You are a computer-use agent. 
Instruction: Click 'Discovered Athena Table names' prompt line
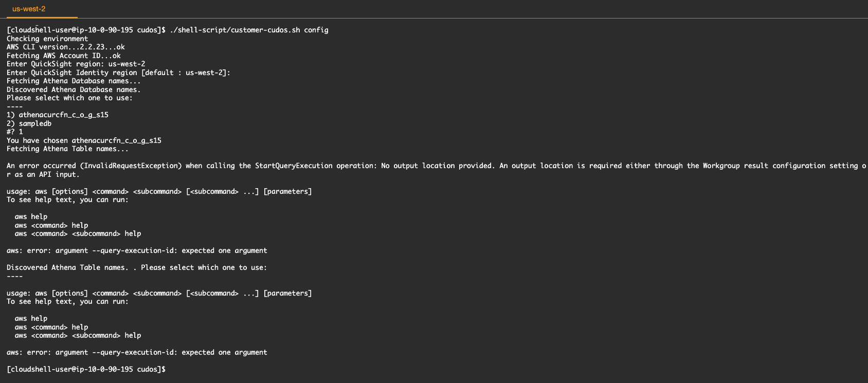click(137, 267)
